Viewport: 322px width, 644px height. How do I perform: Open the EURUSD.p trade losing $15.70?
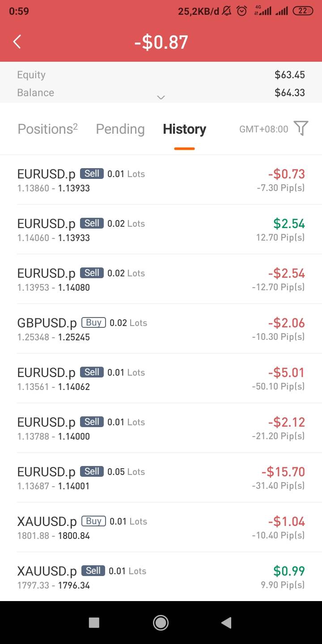tap(161, 478)
